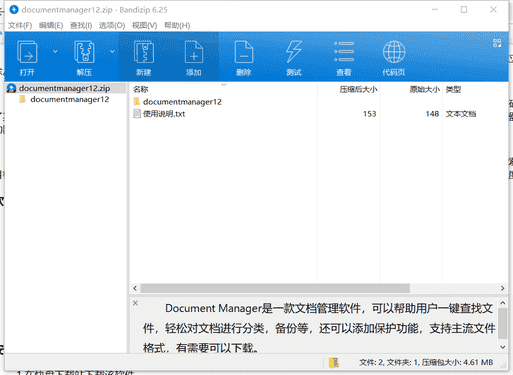Click the comment panel scroll up arrow
The width and height of the screenshot is (513, 375).
pos(503,303)
